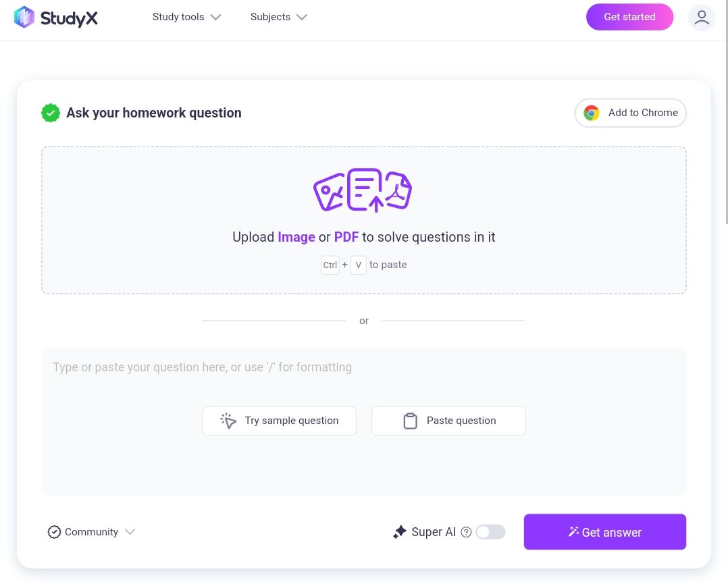The height and width of the screenshot is (584, 728).
Task: Click the Community badge icon
Action: [x=54, y=531]
